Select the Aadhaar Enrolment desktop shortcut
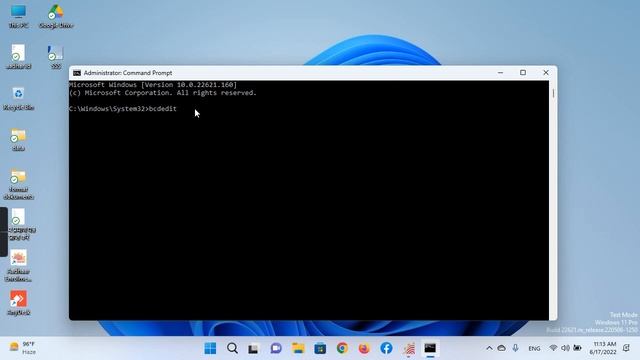This screenshot has height=360, width=640. (x=18, y=266)
